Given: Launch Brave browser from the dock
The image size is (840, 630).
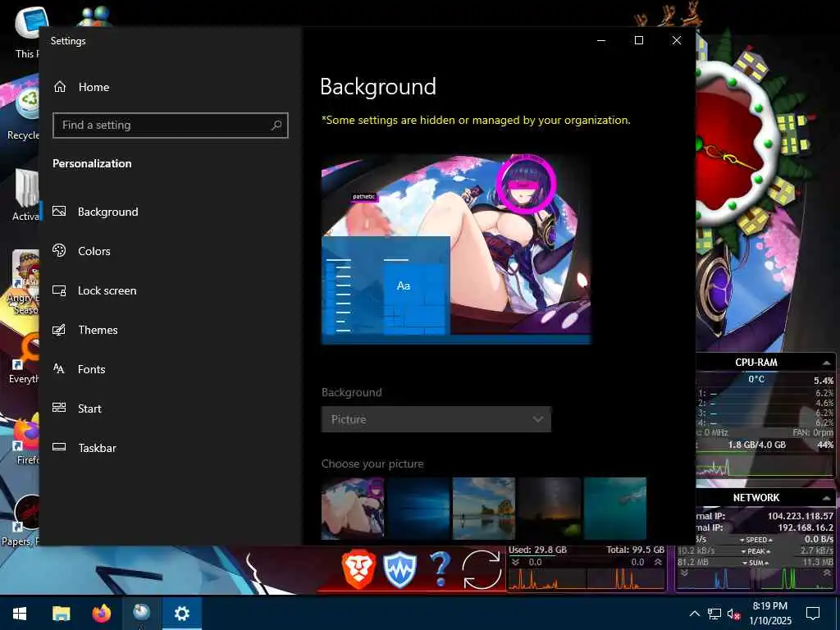Looking at the screenshot, I should [x=358, y=570].
